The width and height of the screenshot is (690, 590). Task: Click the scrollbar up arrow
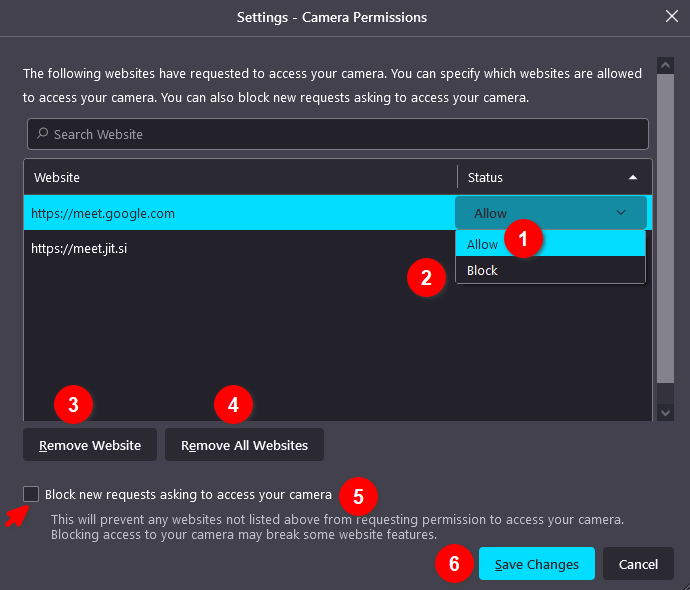coord(665,66)
